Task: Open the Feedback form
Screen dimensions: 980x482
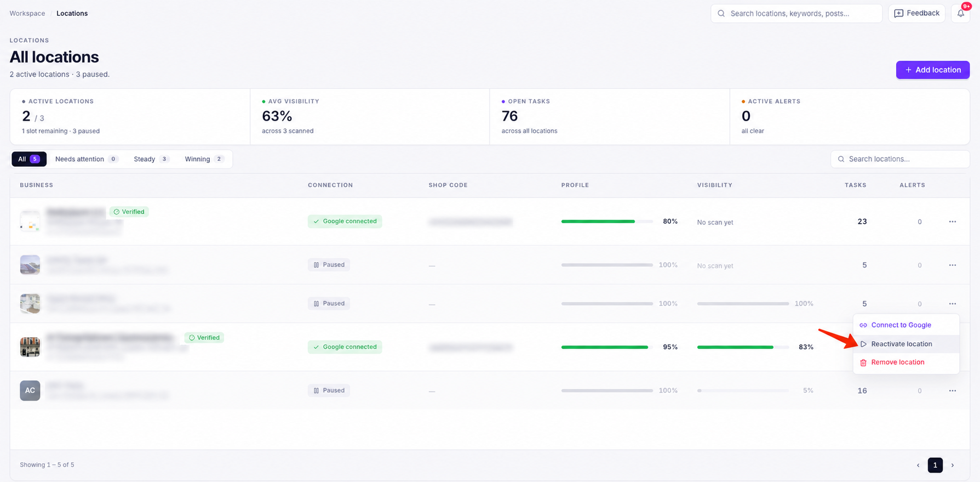Action: click(x=916, y=13)
